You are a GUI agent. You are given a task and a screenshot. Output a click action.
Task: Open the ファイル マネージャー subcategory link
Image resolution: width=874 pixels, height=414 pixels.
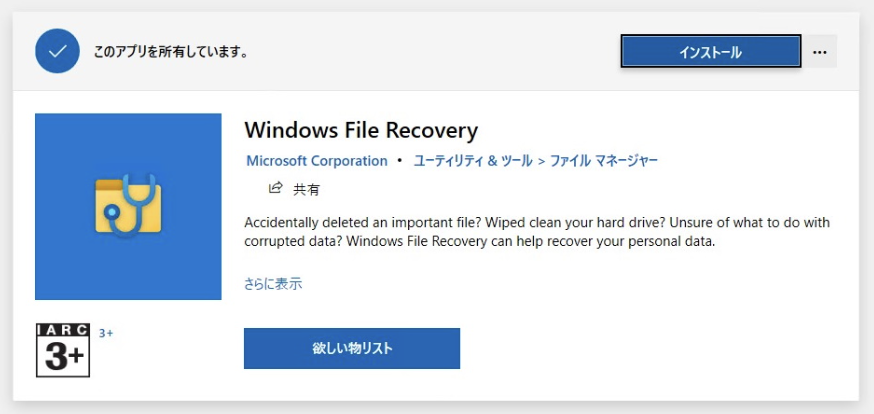tap(603, 160)
